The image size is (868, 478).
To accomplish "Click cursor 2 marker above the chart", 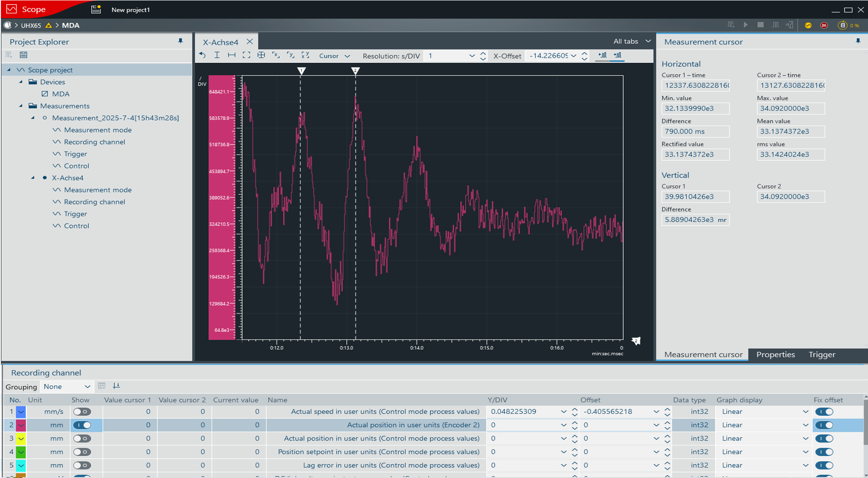I will pyautogui.click(x=355, y=71).
